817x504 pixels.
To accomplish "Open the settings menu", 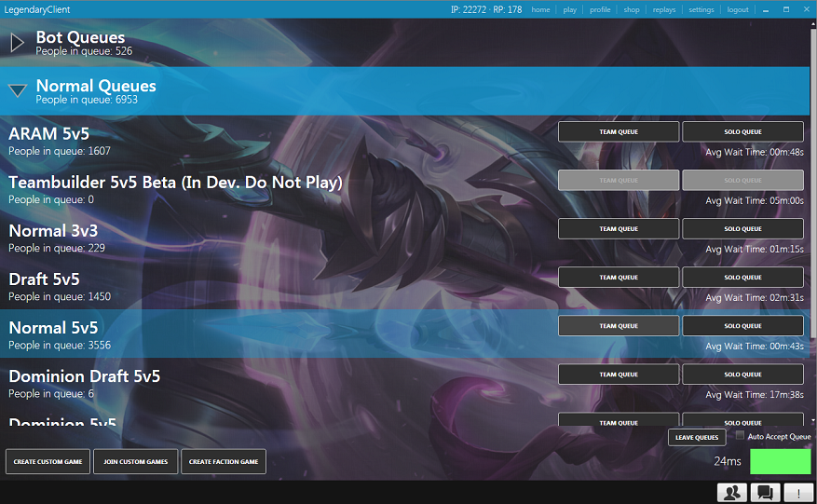I will pos(701,9).
